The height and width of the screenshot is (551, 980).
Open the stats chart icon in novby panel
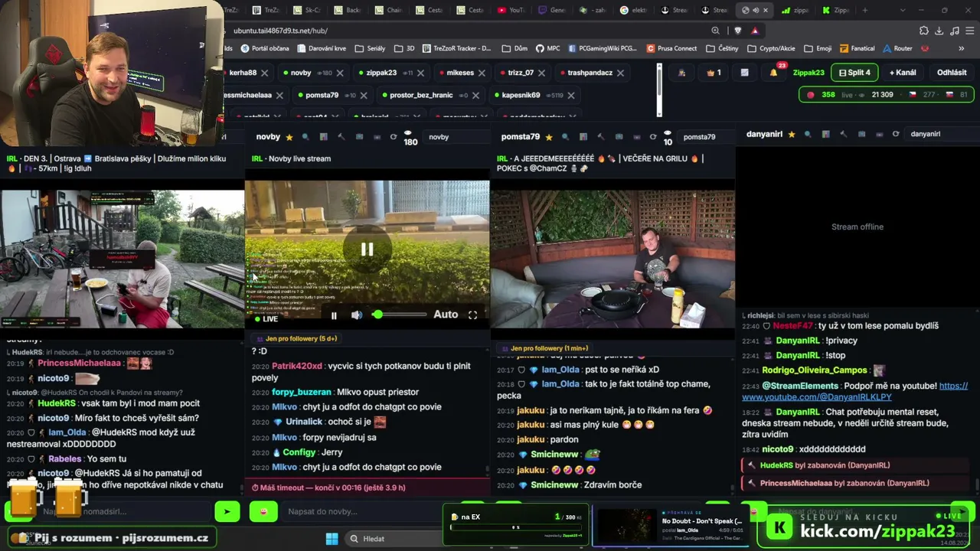pos(323,137)
